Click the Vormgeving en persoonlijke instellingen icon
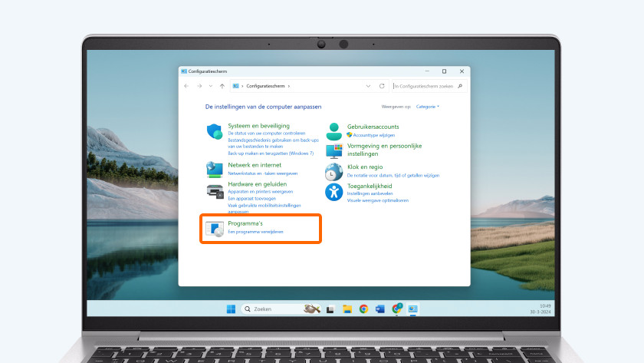 [x=334, y=150]
